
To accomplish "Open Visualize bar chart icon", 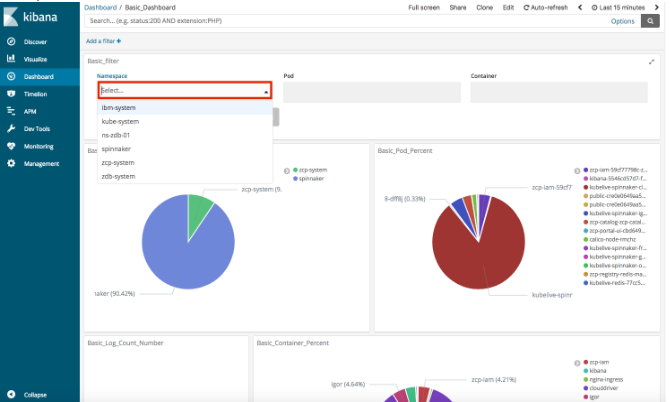I will 11,59.
